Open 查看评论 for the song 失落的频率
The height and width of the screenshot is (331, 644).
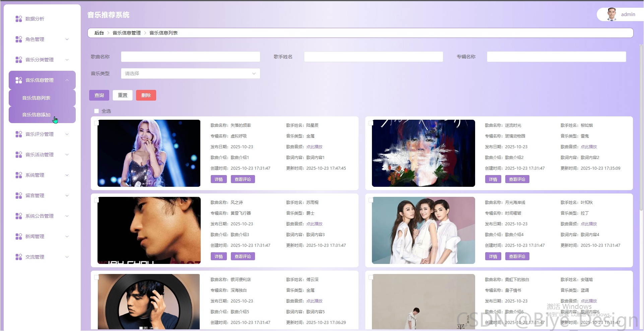[x=243, y=179]
